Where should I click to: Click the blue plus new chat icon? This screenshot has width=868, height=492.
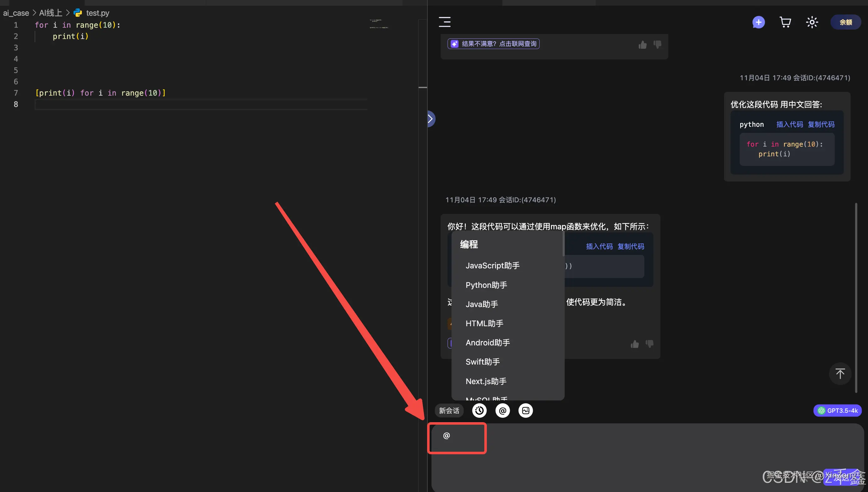pos(758,22)
